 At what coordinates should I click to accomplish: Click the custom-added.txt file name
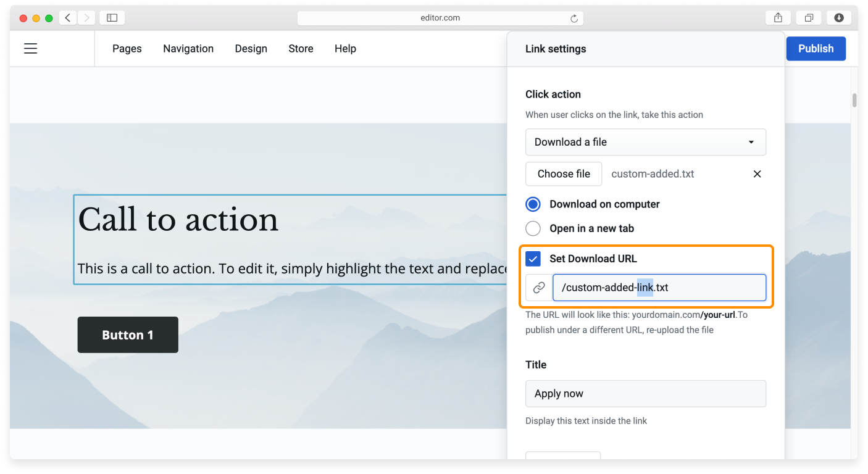(x=653, y=174)
